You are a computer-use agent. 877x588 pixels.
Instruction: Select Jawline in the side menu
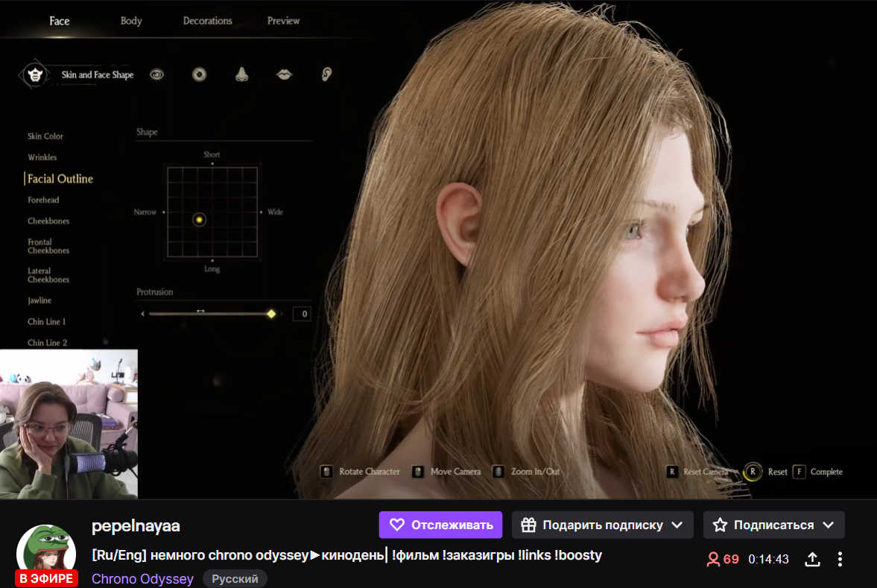click(x=39, y=300)
